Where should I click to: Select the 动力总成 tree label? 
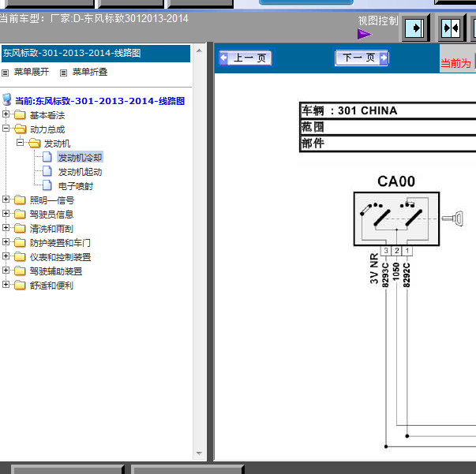point(47,129)
